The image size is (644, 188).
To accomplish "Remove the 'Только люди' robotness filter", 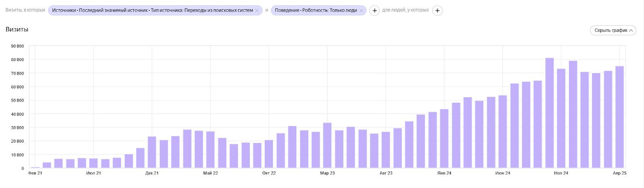I will point(361,10).
